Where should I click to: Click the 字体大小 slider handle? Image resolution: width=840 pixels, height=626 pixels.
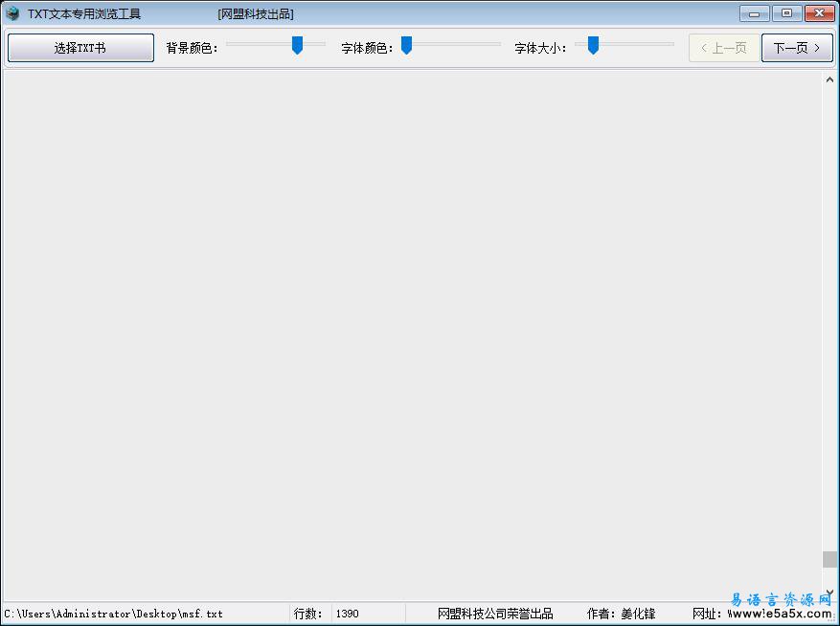pyautogui.click(x=593, y=45)
